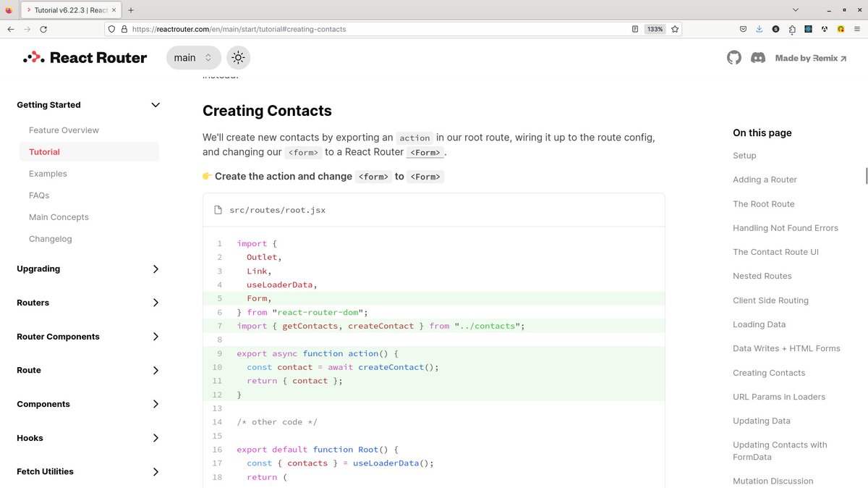
Task: Expand the Hooks section
Action: [x=88, y=438]
